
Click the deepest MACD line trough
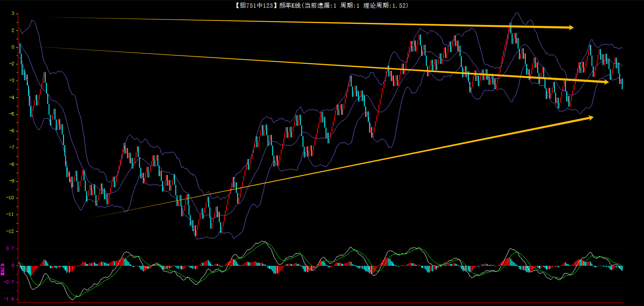click(73, 300)
